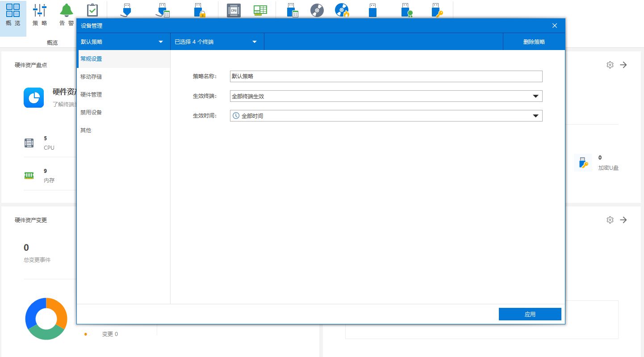Click the USB cable device icon
The height and width of the screenshot is (357, 644).
pos(126,10)
